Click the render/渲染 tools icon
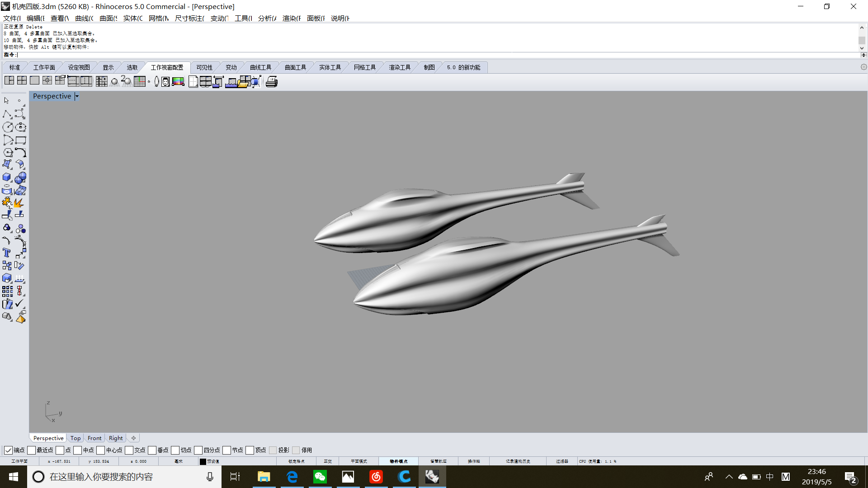 (400, 67)
